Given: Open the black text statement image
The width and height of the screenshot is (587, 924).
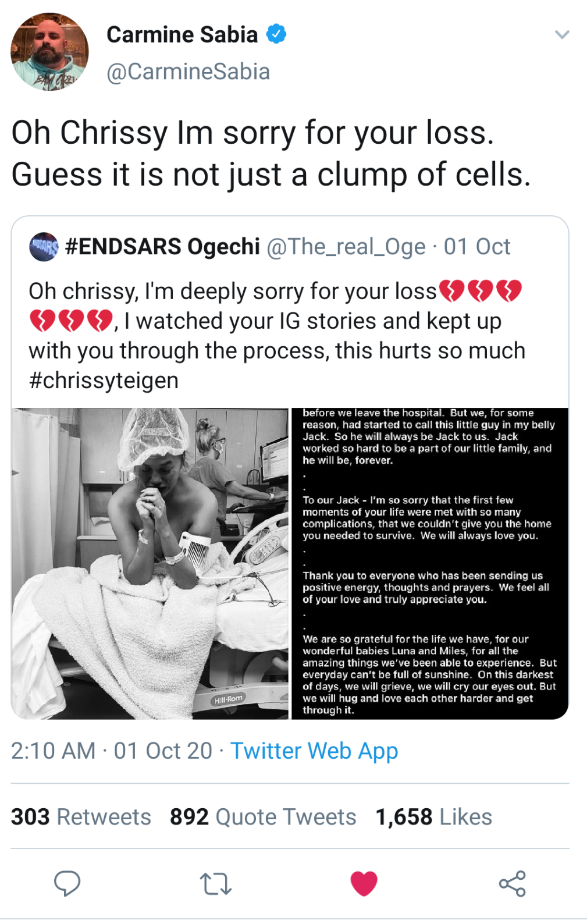Looking at the screenshot, I should click(429, 563).
